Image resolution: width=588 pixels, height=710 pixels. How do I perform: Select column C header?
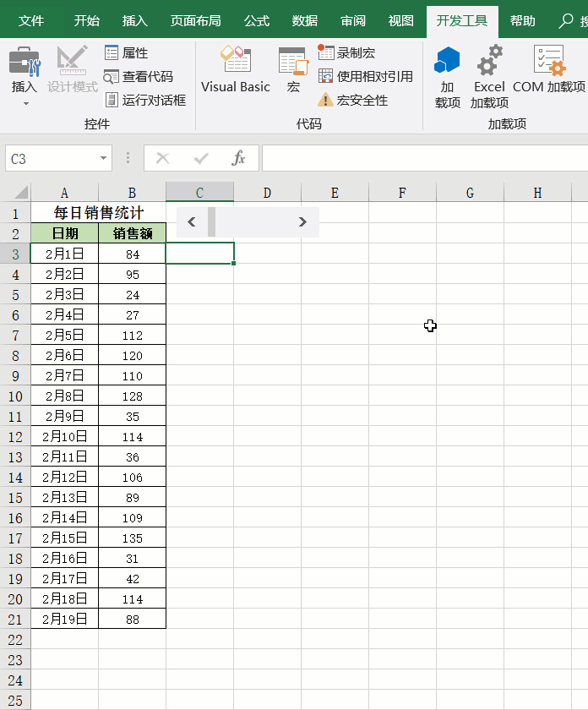(x=199, y=193)
